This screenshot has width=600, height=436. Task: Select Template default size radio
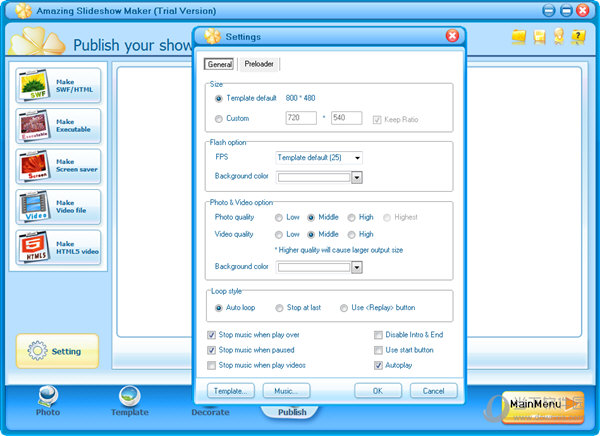218,99
